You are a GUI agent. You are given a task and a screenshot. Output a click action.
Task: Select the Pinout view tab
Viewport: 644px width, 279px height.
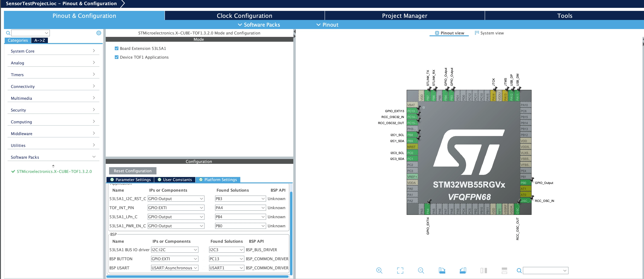tap(449, 33)
